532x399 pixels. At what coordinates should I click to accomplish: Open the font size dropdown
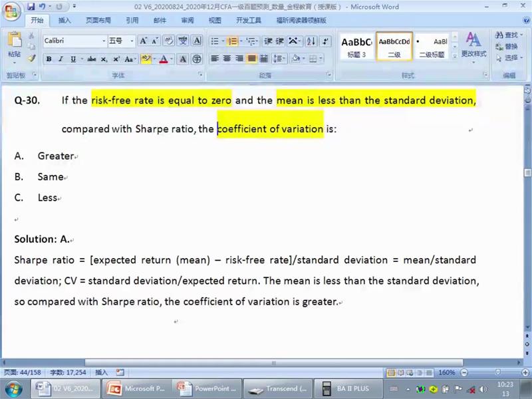(132, 41)
